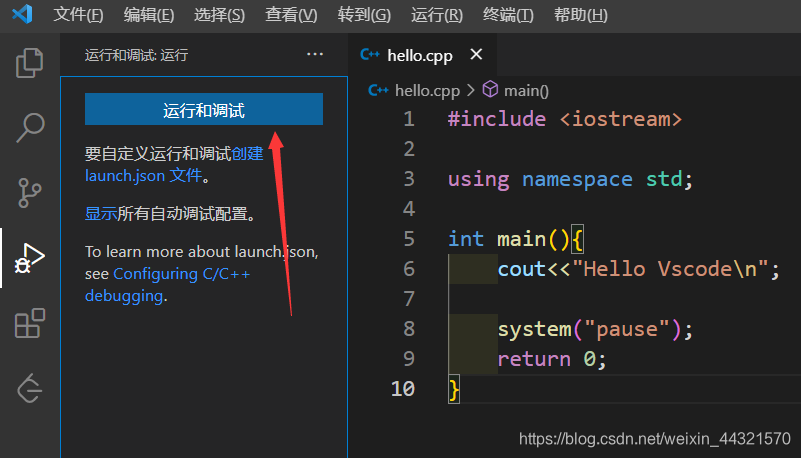801x458 pixels.
Task: Open the 运行(R) menu
Action: pos(437,15)
